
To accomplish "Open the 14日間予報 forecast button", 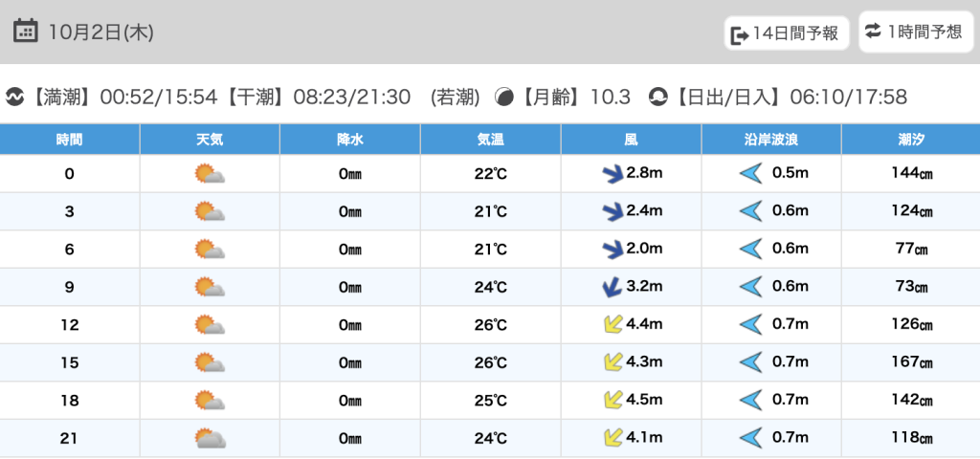I will point(786,33).
